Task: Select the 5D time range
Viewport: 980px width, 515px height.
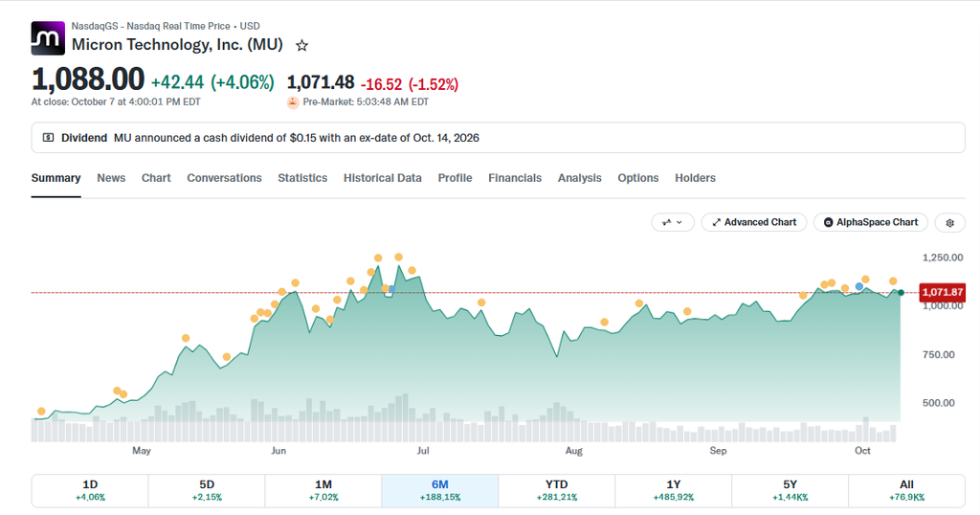Action: tap(207, 491)
